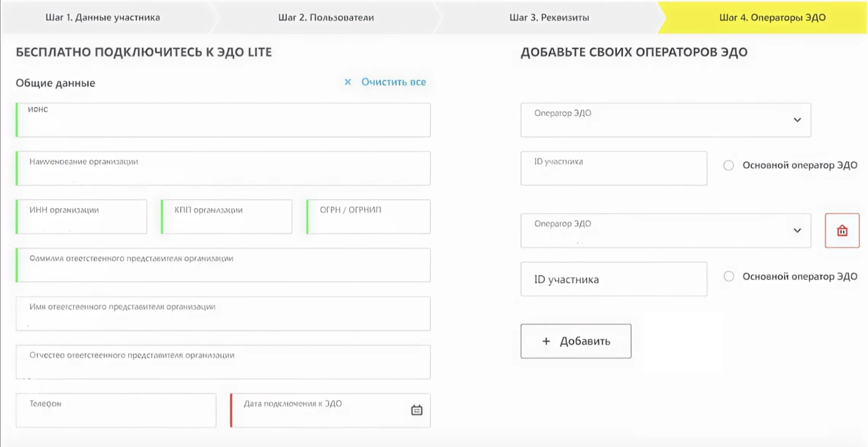Expand the second Оператор ЭДО dropdown
Screen dimensions: 868x447
pyautogui.click(x=797, y=231)
